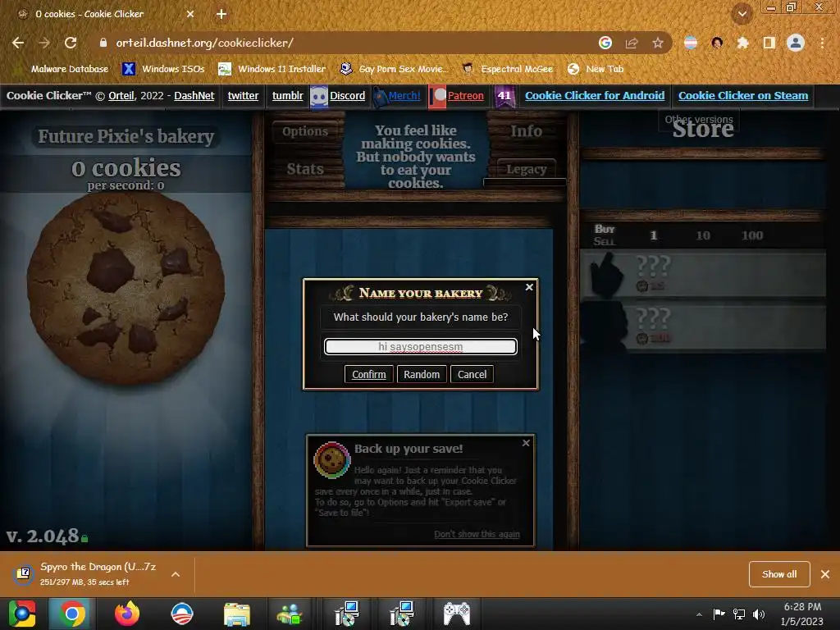Image resolution: width=840 pixels, height=630 pixels.
Task: Toggle Chrome side panel icon
Action: 769,43
